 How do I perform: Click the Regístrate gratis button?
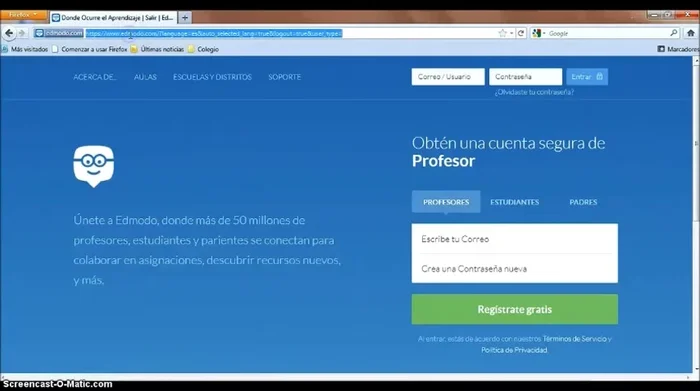tap(515, 309)
